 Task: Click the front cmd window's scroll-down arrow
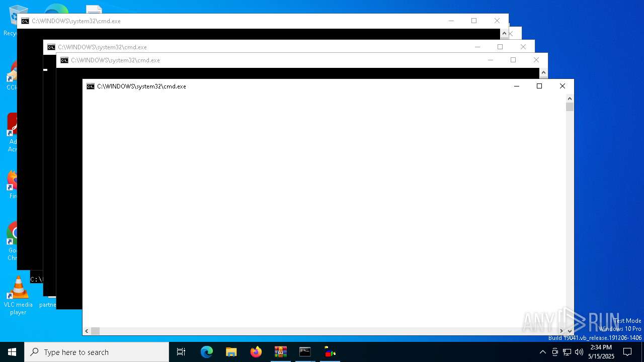pos(570,331)
